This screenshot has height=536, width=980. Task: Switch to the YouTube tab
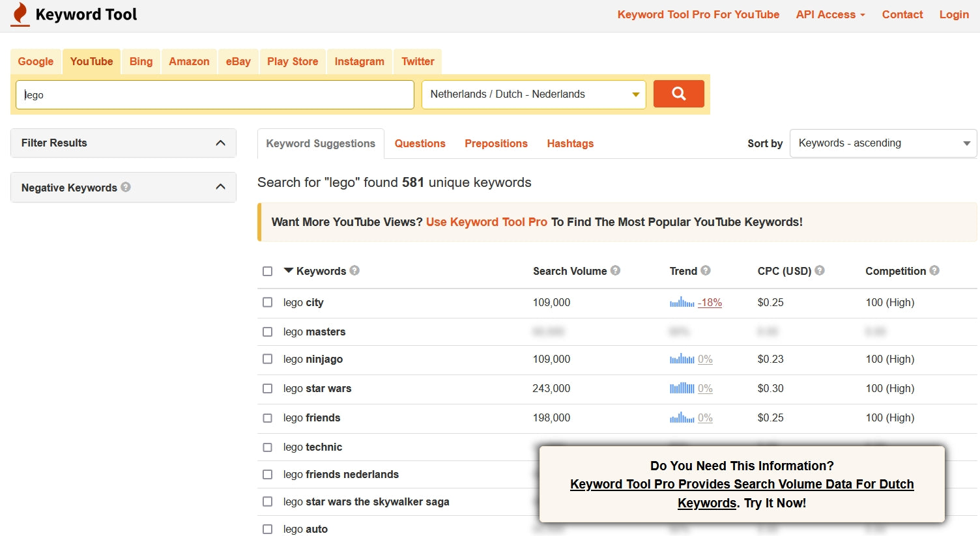(x=91, y=61)
